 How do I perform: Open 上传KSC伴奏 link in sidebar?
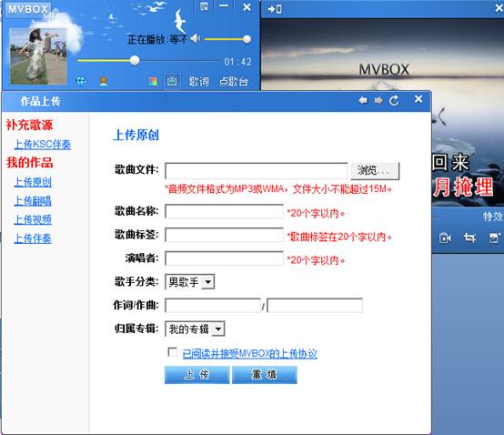pyautogui.click(x=43, y=145)
